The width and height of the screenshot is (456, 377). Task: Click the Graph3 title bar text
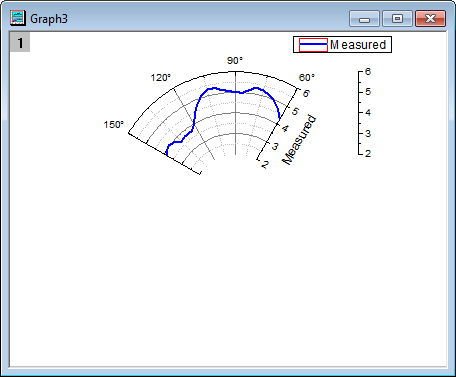click(x=49, y=19)
